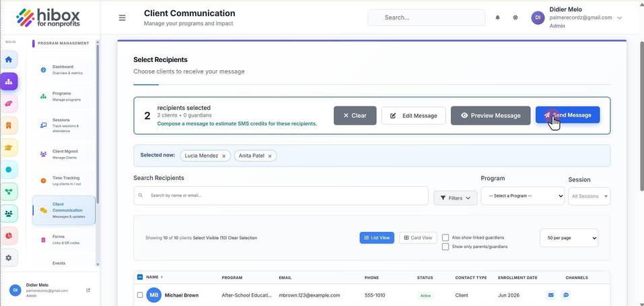644x306 pixels.
Task: Open Dashboard in Program Management menu
Action: coord(64,70)
